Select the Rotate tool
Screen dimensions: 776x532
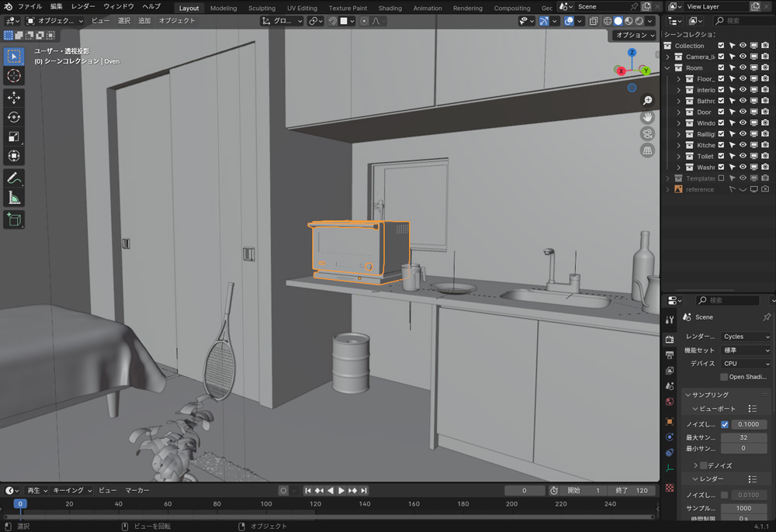pyautogui.click(x=14, y=117)
